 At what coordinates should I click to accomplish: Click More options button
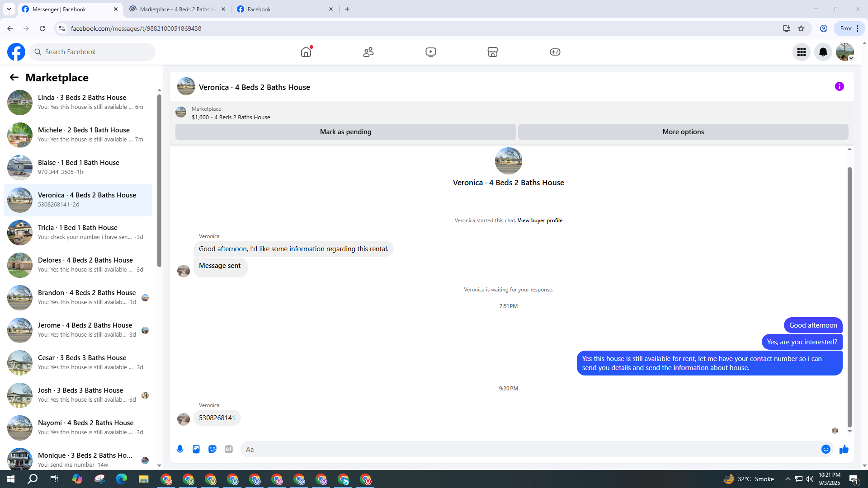(x=683, y=132)
